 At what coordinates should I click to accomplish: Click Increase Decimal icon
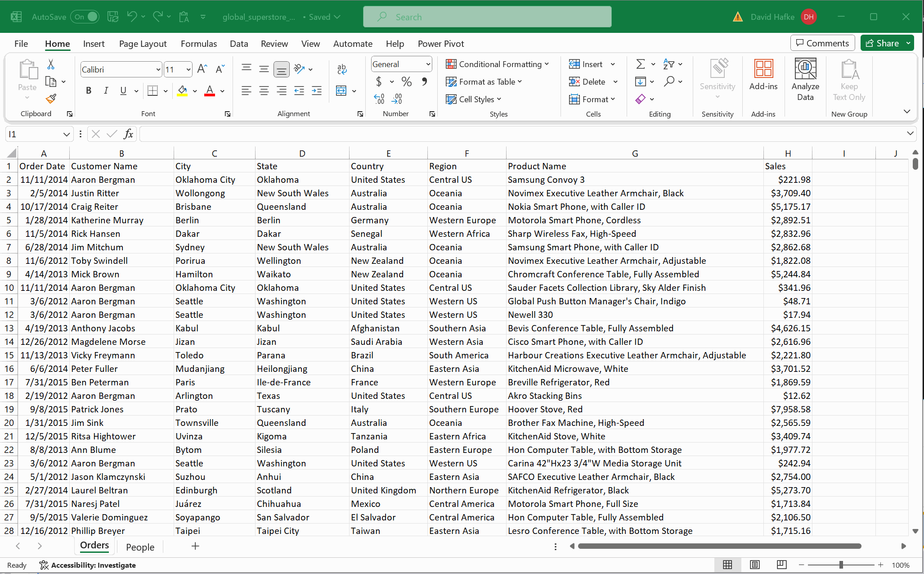coord(379,99)
